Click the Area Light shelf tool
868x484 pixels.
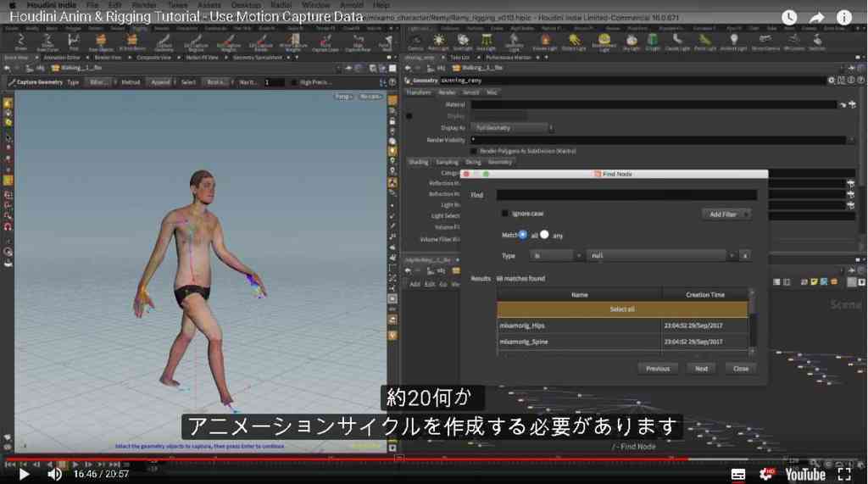[x=486, y=42]
